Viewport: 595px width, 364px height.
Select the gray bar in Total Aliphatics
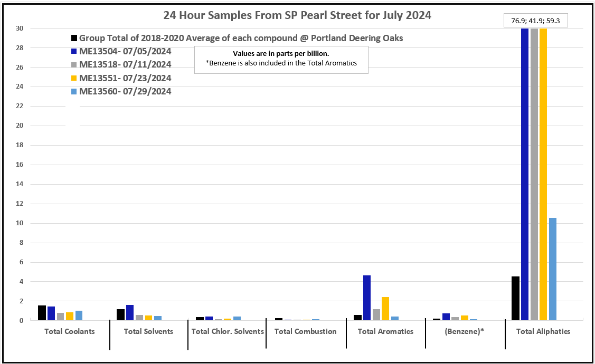coord(534,174)
